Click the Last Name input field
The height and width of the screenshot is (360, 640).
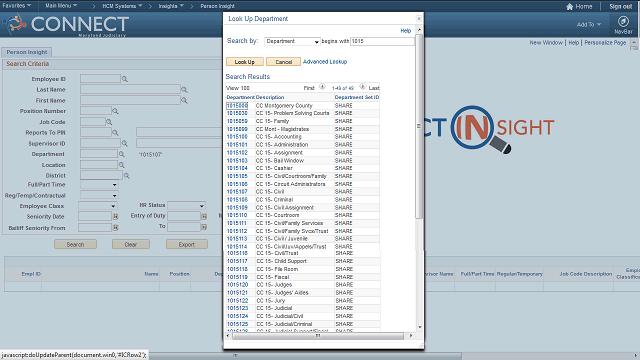(130, 89)
